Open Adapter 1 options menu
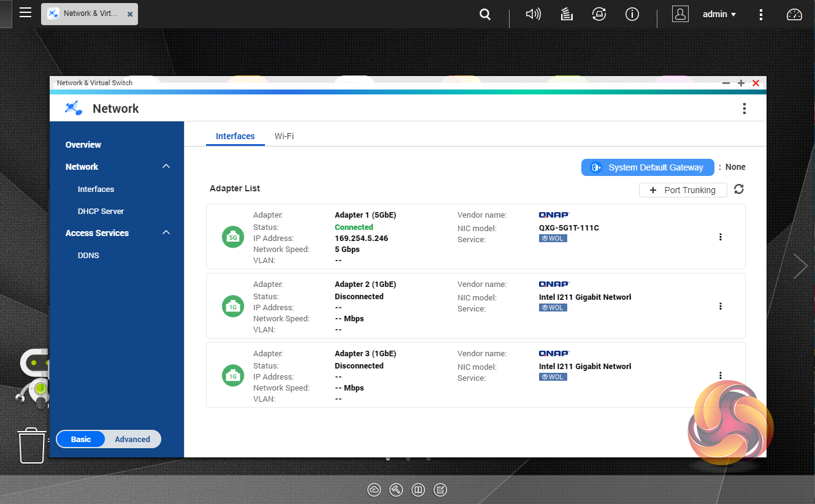Image resolution: width=815 pixels, height=504 pixels. [x=721, y=237]
